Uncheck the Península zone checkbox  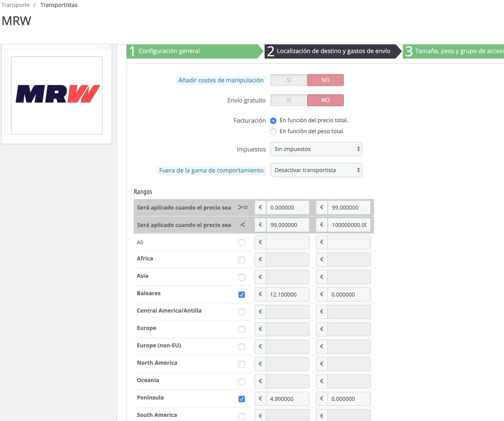click(241, 399)
